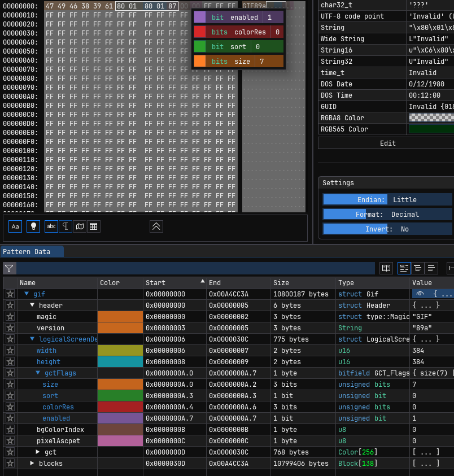
Task: Click "10799406 bytes" in the blocks row
Action: coord(301,463)
